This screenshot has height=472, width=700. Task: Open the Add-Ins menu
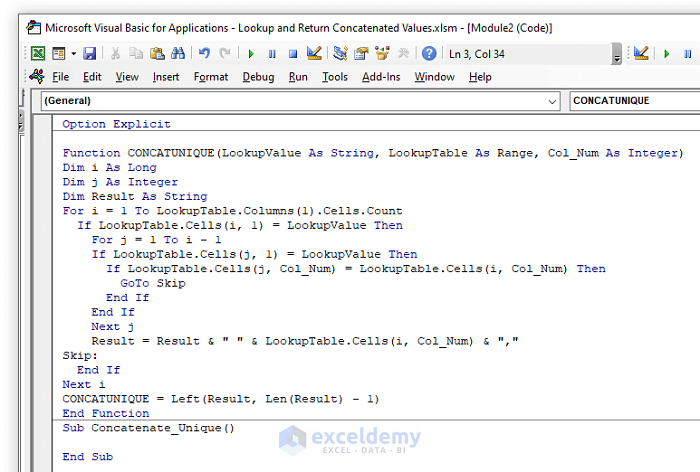[x=381, y=77]
